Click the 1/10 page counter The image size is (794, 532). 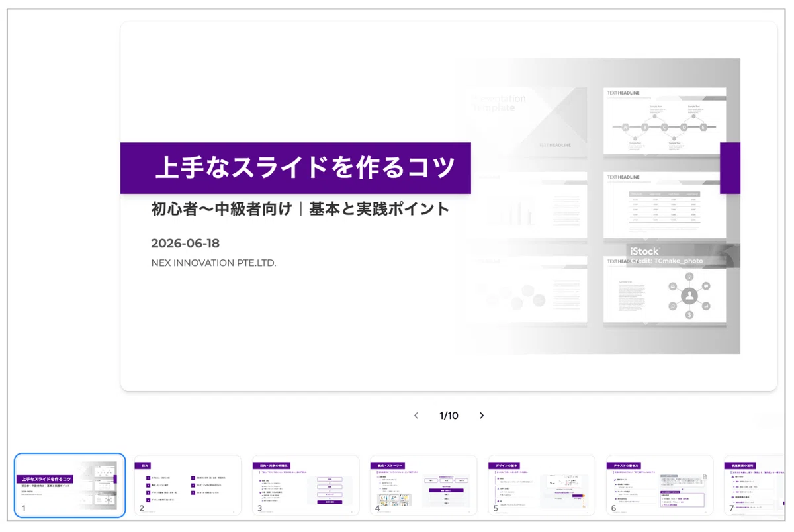449,416
